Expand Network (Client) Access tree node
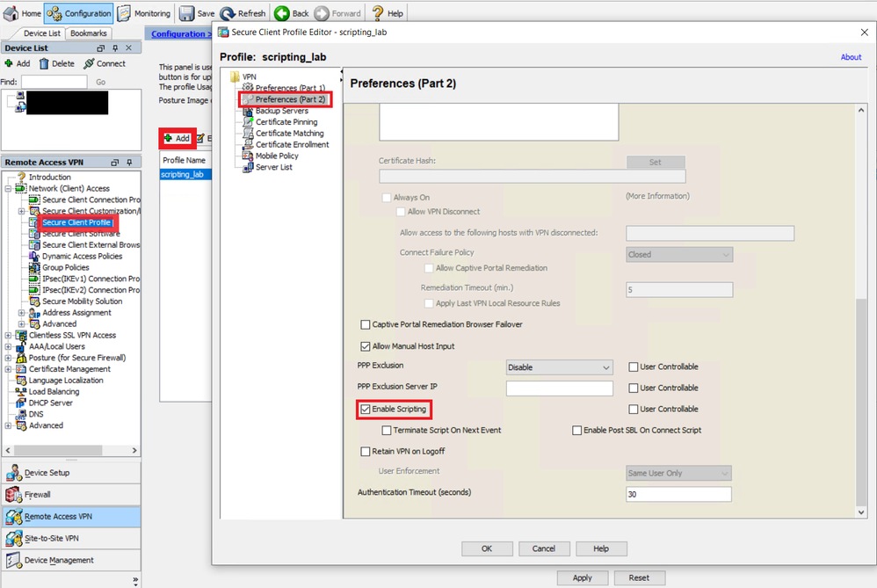 click(10, 187)
